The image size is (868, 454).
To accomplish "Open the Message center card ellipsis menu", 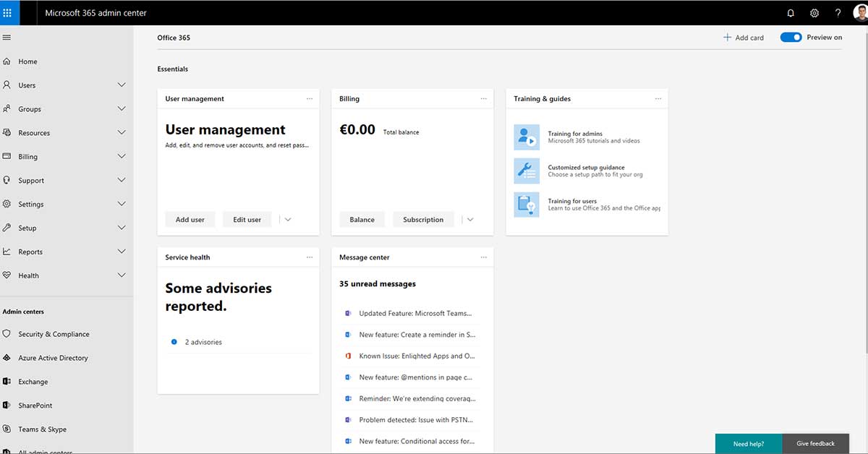I will (484, 257).
